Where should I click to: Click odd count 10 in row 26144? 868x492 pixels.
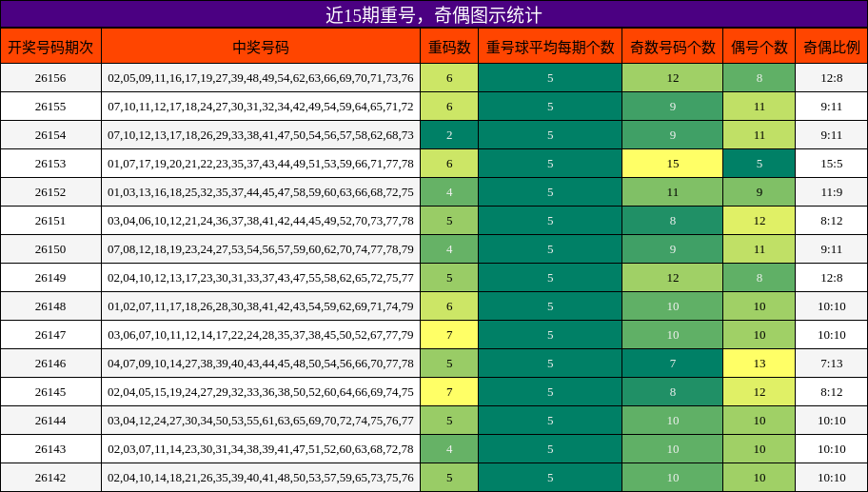pos(673,421)
